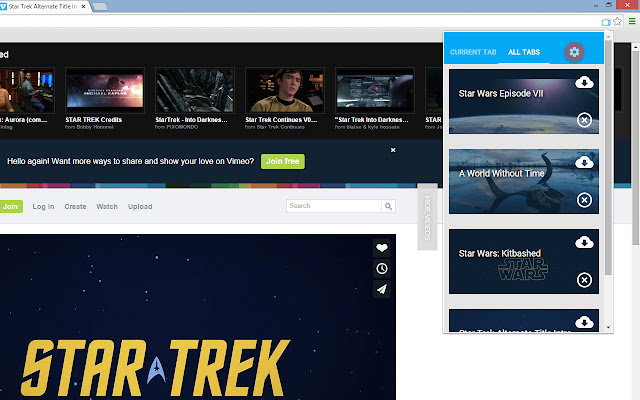Click the popup scrollbar up arrow
This screenshot has width=640, height=400.
pos(608,37)
